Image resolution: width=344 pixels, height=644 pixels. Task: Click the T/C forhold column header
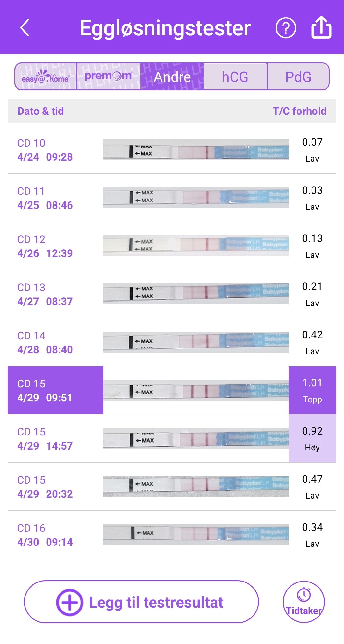click(299, 111)
